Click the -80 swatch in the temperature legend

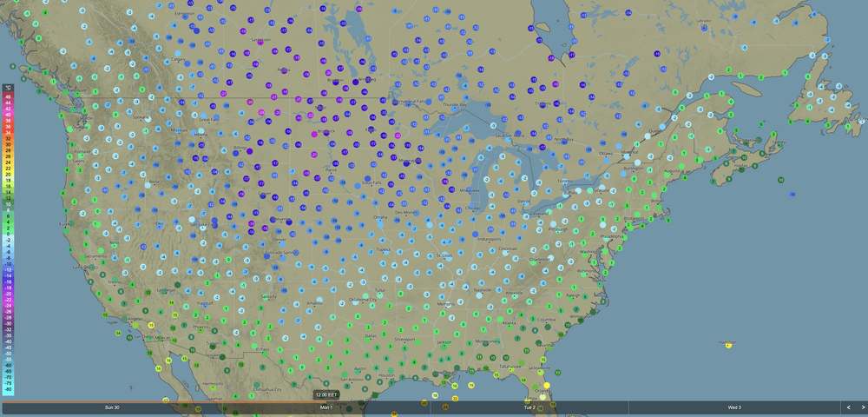(x=9, y=390)
